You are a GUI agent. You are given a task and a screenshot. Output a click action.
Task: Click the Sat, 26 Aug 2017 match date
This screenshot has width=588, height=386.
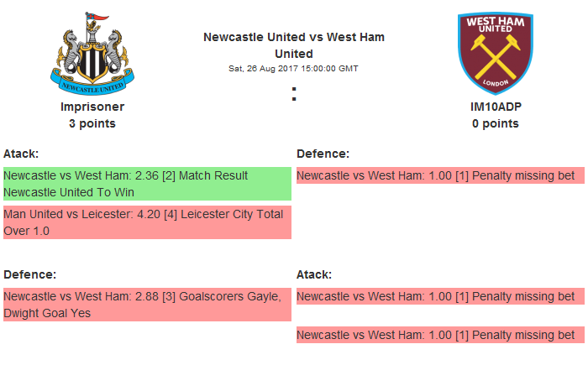[x=294, y=69]
